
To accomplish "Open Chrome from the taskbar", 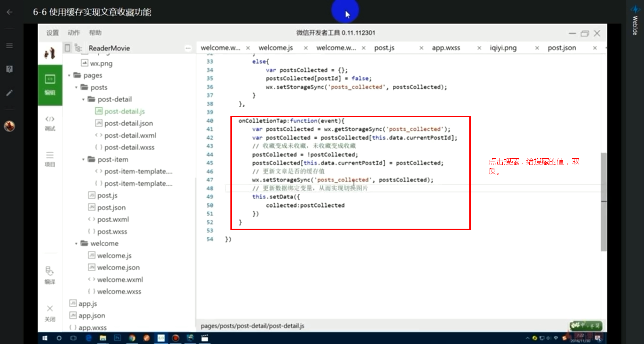I will click(132, 338).
